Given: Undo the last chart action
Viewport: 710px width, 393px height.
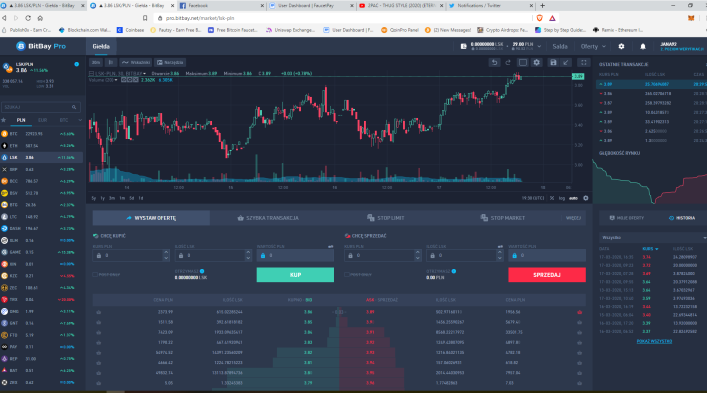Looking at the screenshot, I should click(494, 62).
